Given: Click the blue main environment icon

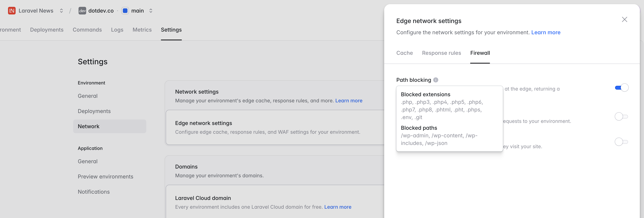Looking at the screenshot, I should (x=125, y=10).
